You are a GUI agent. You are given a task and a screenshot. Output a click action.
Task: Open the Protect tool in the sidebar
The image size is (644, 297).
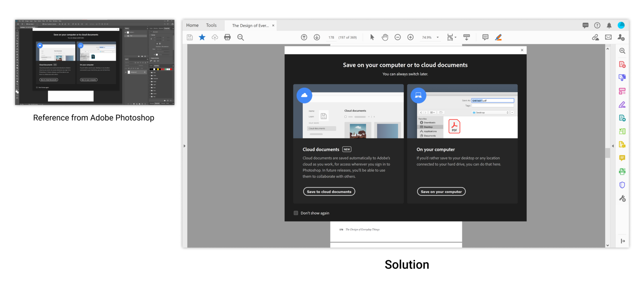point(622,185)
